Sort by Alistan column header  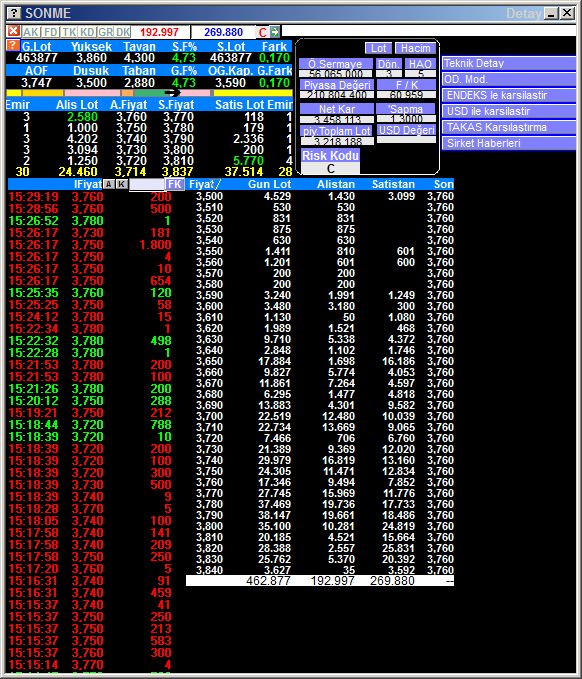[336, 184]
